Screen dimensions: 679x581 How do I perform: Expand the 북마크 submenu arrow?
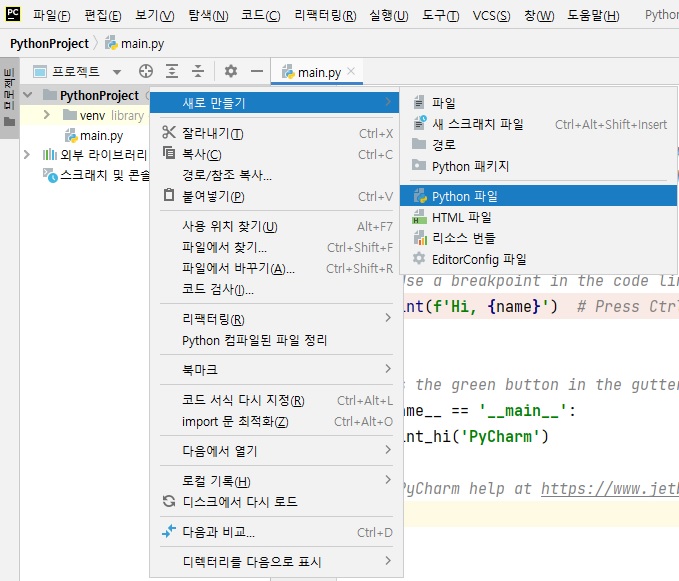(x=388, y=368)
